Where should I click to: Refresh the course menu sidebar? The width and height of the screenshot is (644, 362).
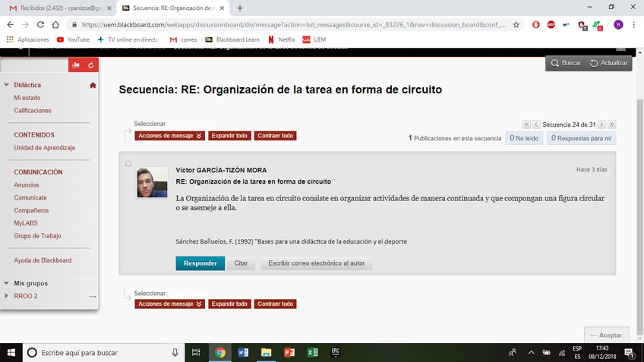point(91,65)
